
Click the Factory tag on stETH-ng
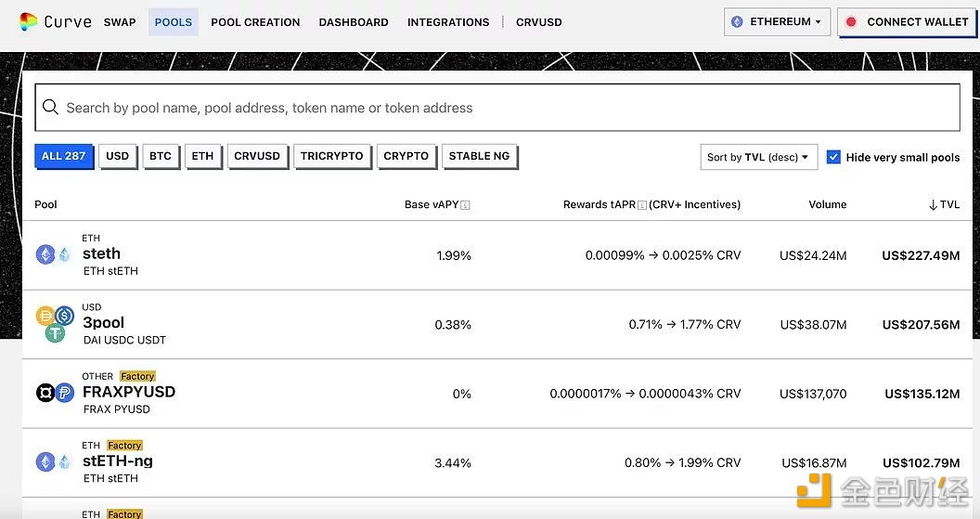pos(124,446)
